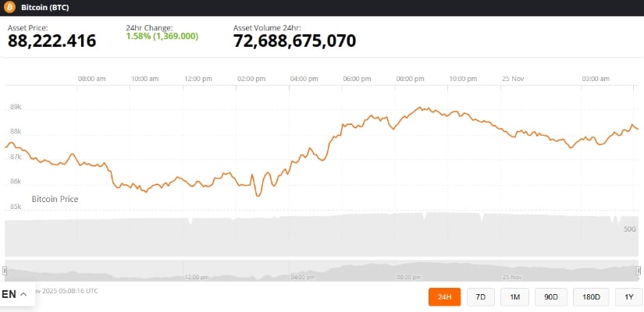Show the 1M price history
Viewport: 644px width, 312px height.
tap(514, 297)
